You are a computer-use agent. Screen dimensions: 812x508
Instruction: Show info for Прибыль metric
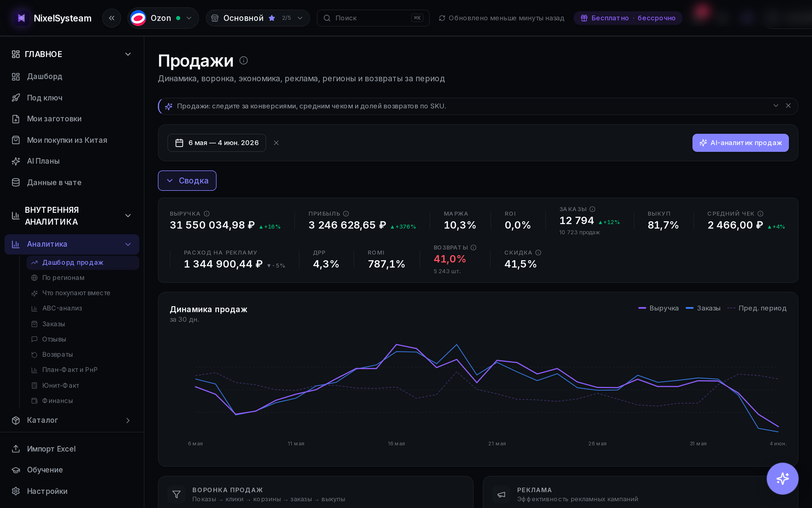click(x=346, y=214)
